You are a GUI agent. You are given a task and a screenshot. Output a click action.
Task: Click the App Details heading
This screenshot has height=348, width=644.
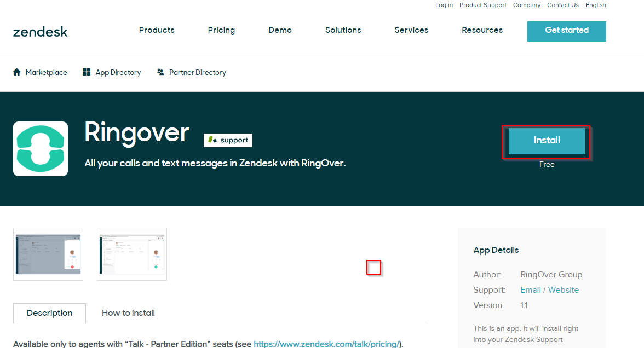(x=496, y=250)
